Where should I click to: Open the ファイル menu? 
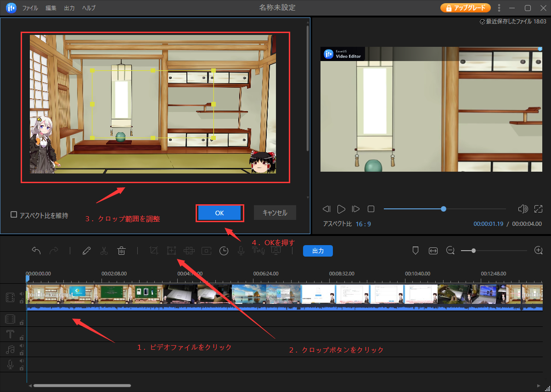click(x=30, y=8)
